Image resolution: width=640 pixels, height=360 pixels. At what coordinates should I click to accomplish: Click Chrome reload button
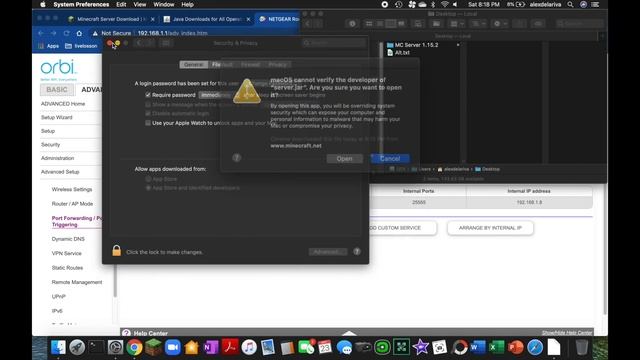click(x=66, y=33)
